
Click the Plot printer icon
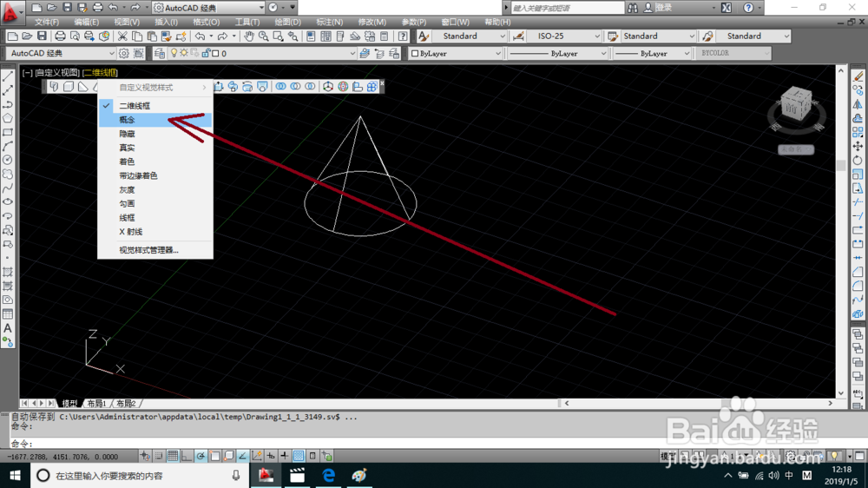click(60, 36)
